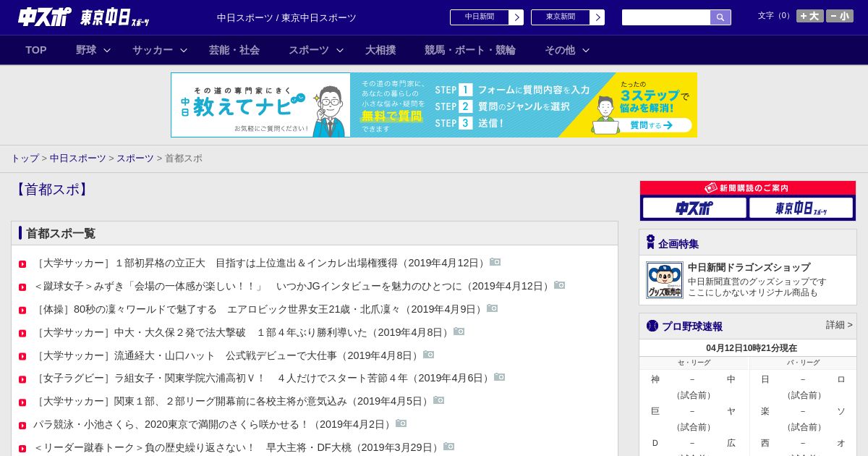Click the Chunichi Sports 中スポ header logo
868x456 pixels.
tap(45, 17)
